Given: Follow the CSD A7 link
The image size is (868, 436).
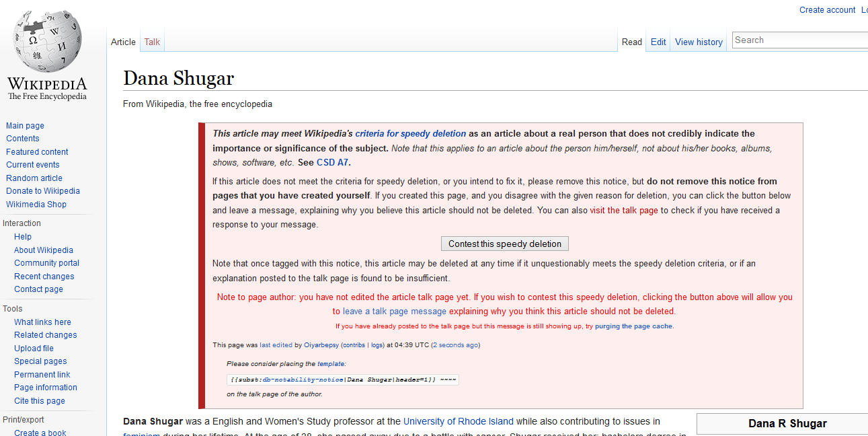Looking at the screenshot, I should click(333, 162).
